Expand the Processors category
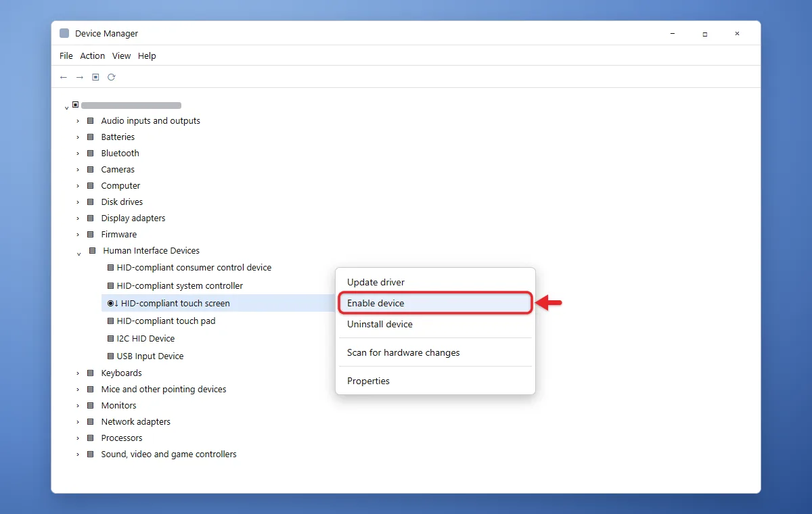Image resolution: width=812 pixels, height=514 pixels. [x=78, y=438]
